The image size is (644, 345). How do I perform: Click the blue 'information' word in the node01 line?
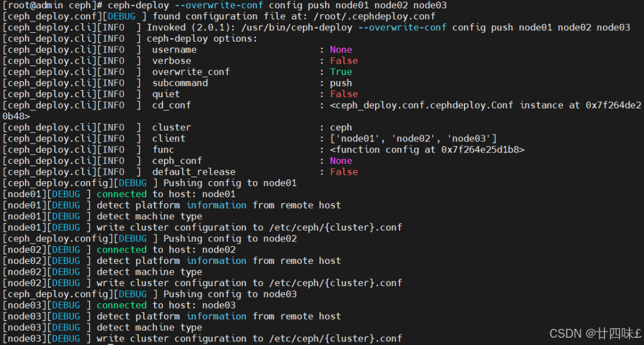[x=216, y=205]
